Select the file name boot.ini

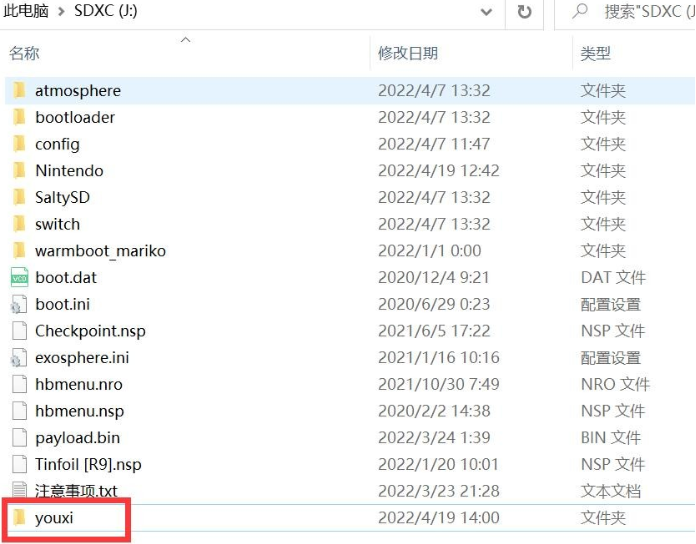(x=63, y=304)
